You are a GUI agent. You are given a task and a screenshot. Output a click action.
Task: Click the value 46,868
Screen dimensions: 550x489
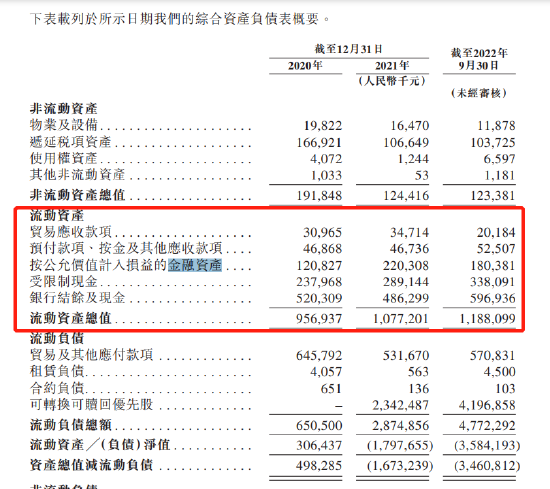tap(322, 249)
